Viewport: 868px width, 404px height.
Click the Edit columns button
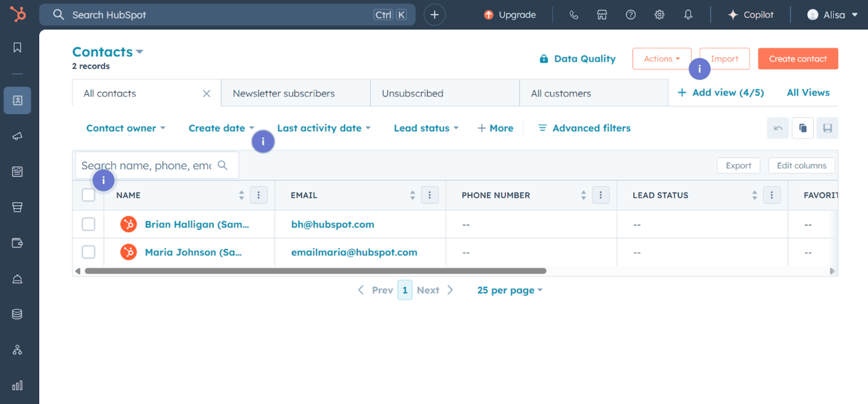[802, 166]
